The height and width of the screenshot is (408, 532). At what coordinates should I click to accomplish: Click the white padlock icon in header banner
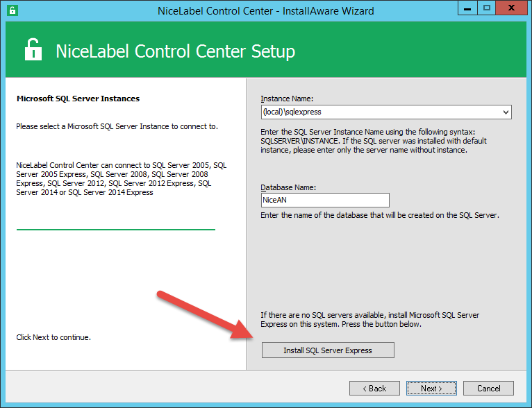(x=33, y=51)
